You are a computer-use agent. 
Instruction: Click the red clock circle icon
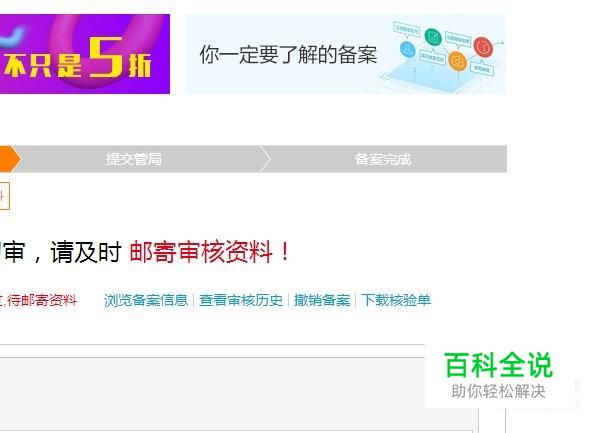[483, 47]
